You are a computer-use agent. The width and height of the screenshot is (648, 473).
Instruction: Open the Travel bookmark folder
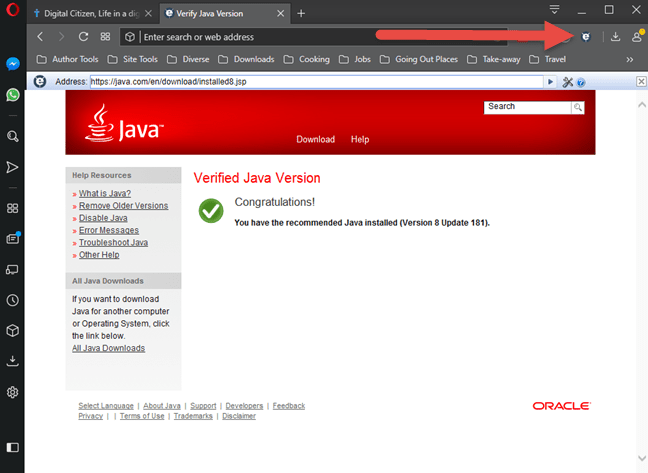547,59
